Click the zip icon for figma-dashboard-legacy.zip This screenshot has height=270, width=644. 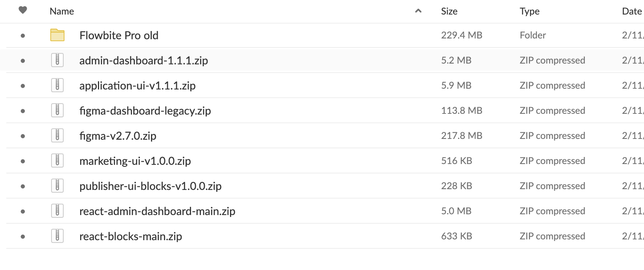pos(57,110)
